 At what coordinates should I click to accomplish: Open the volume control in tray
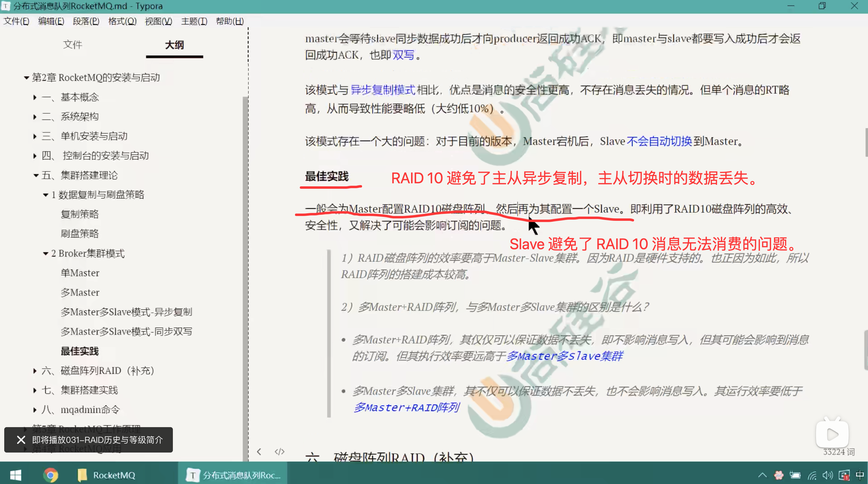coord(827,475)
